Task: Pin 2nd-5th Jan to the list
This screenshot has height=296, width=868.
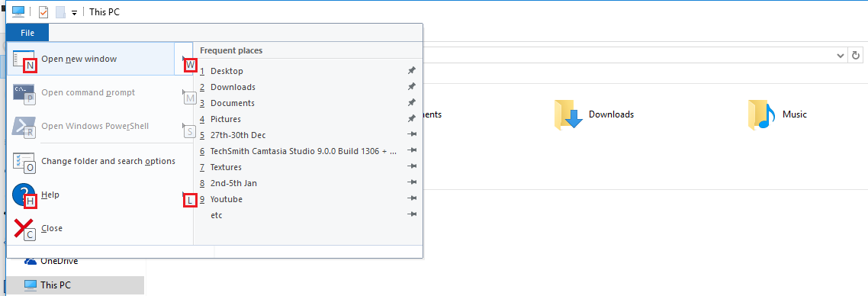Action: tap(411, 182)
